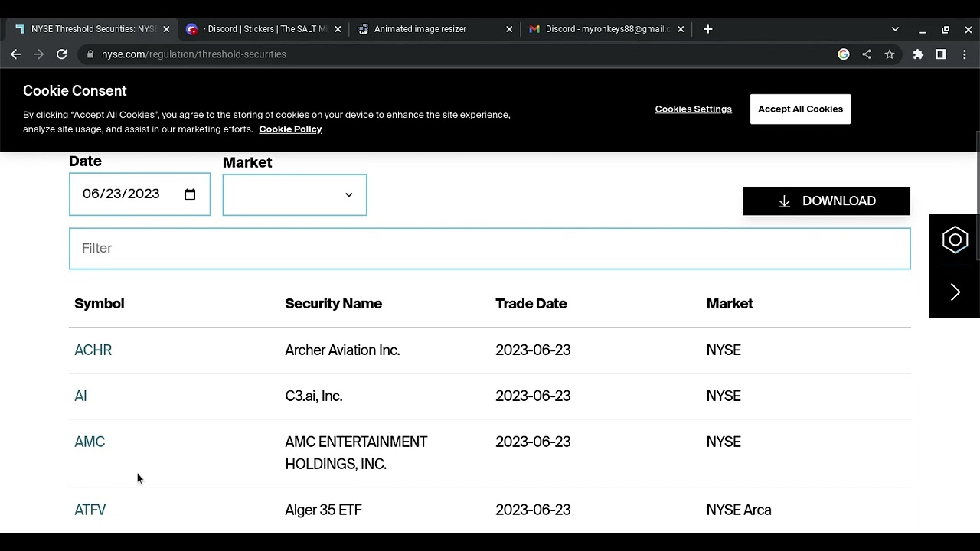
Task: Open the share page icon
Action: [x=867, y=54]
